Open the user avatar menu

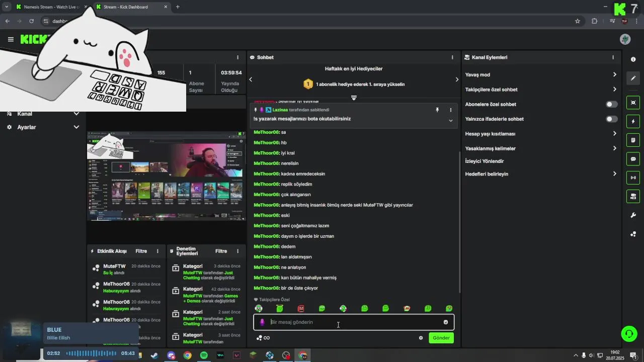(625, 39)
